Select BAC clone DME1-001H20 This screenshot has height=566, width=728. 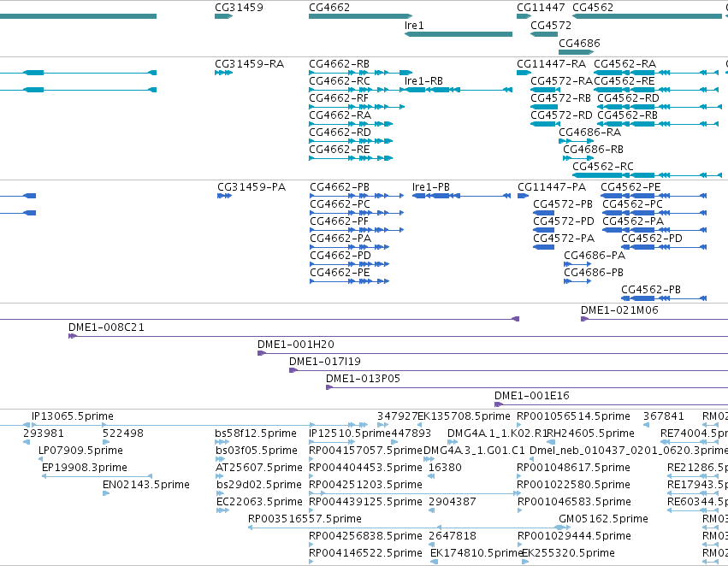coord(296,345)
